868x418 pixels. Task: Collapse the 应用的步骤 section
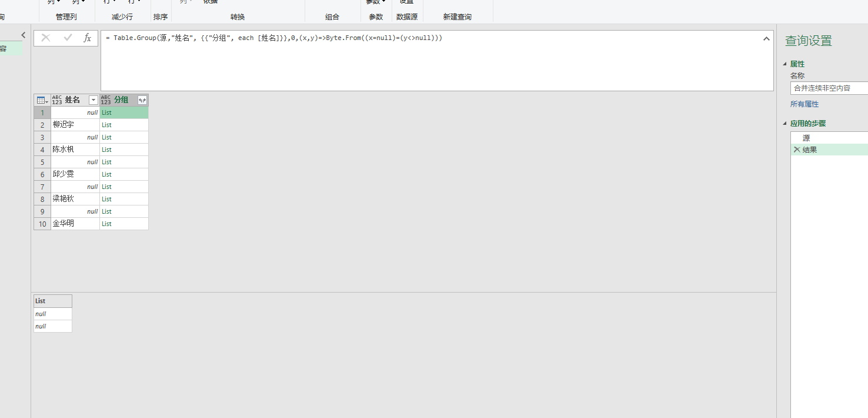[x=784, y=124]
